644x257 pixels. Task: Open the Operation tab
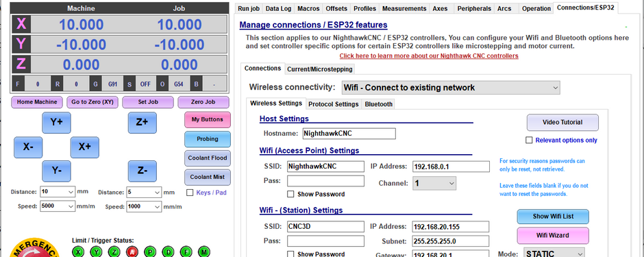[x=536, y=8]
